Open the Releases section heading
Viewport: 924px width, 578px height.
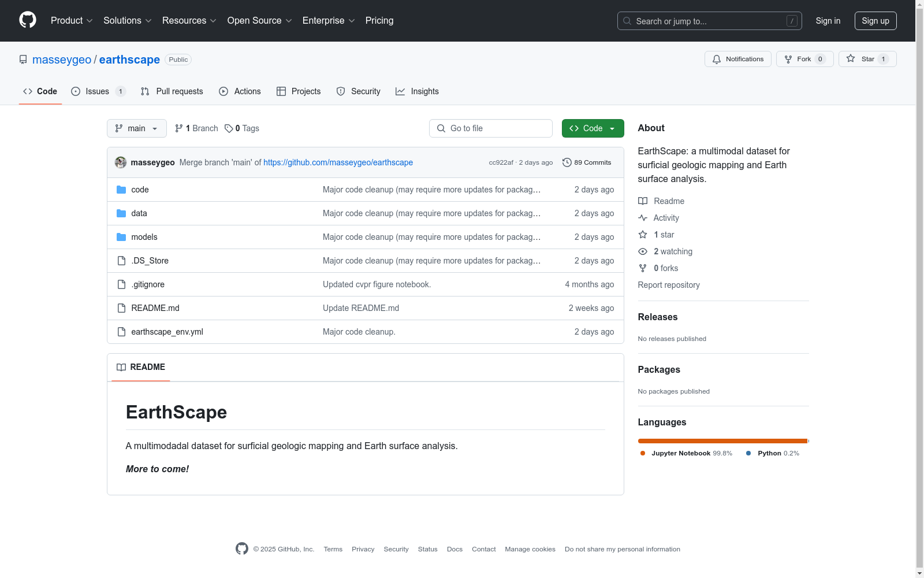(658, 317)
